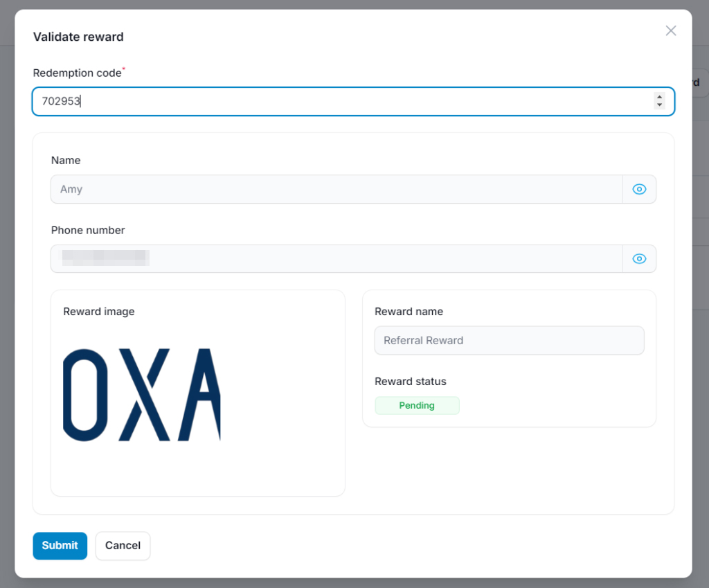Close the Validate reward dialog
Screen dimensions: 709x588
click(670, 30)
